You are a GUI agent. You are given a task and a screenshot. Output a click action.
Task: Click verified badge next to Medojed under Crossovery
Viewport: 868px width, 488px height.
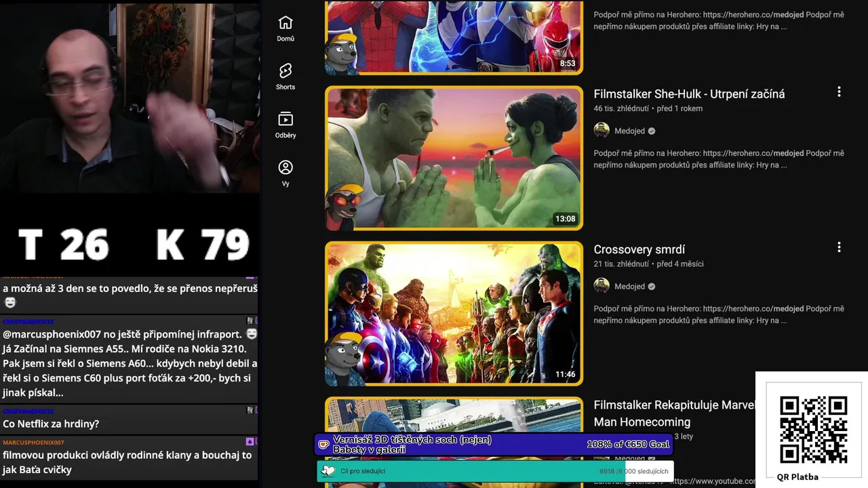coord(652,287)
